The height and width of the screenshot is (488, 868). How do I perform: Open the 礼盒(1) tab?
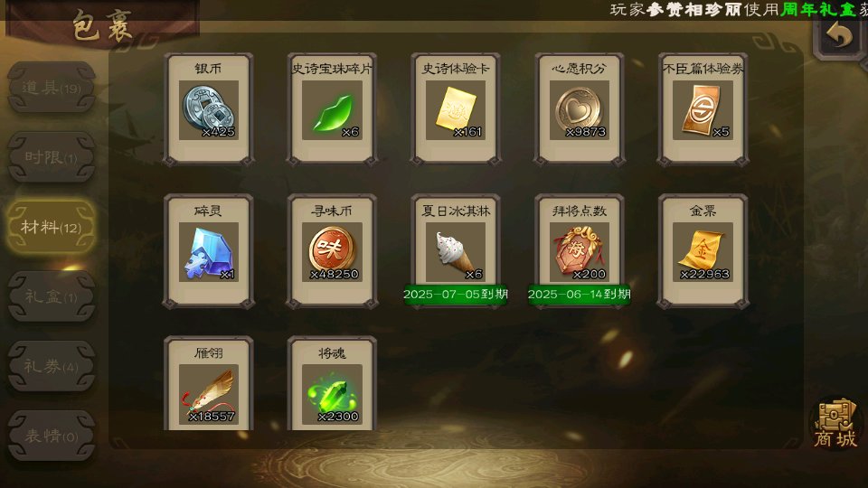pos(52,296)
